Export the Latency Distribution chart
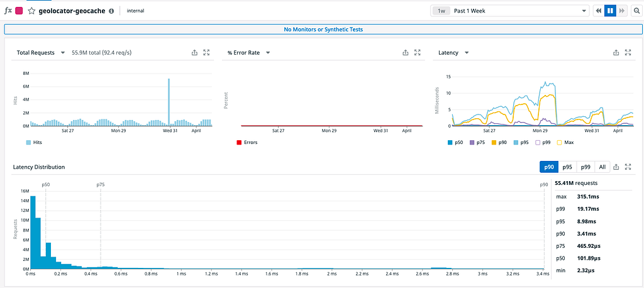The width and height of the screenshot is (644, 288). (616, 167)
